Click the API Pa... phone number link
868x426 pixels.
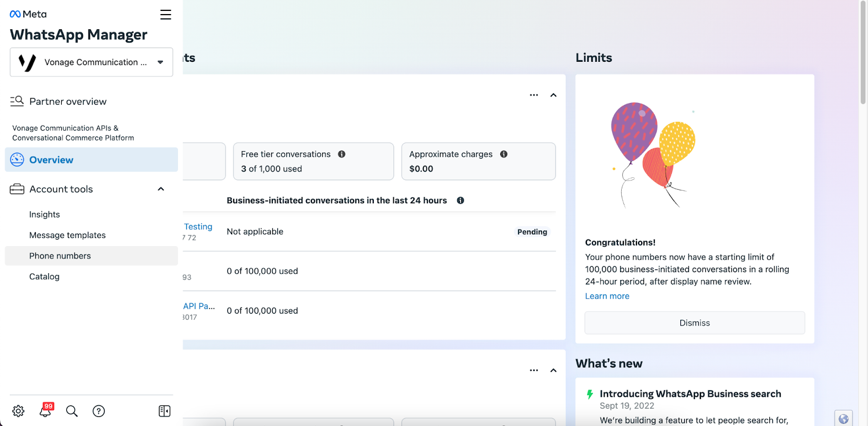point(199,306)
